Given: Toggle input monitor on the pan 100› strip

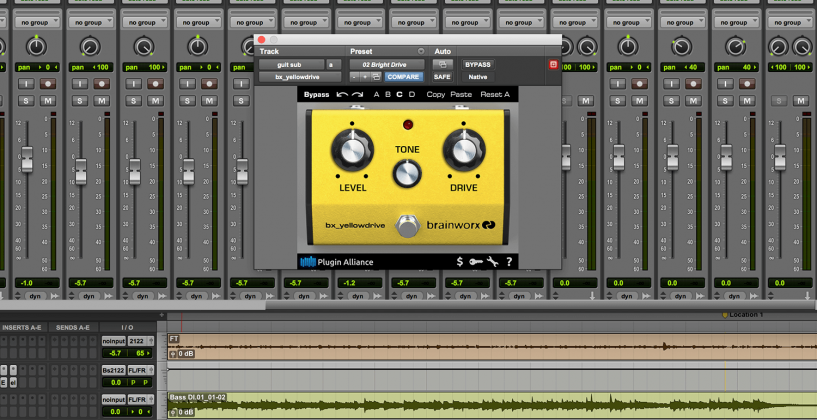Looking at the screenshot, I should (x=133, y=83).
